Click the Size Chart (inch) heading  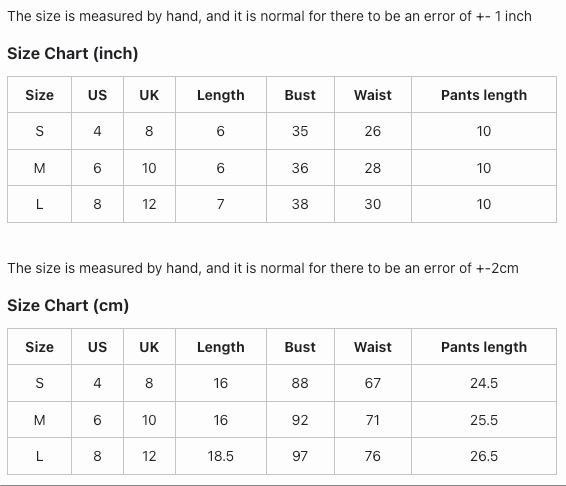pyautogui.click(x=73, y=53)
